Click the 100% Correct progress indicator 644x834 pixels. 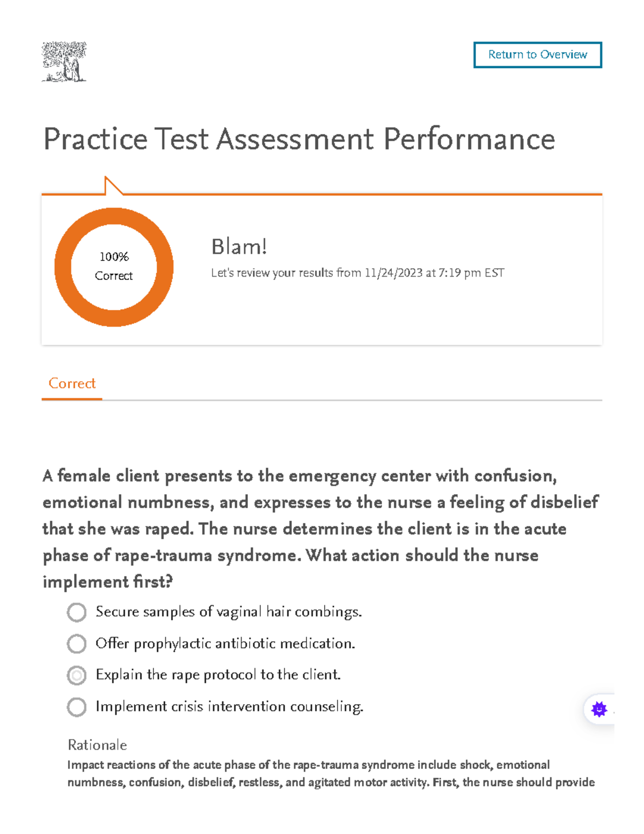coord(113,267)
